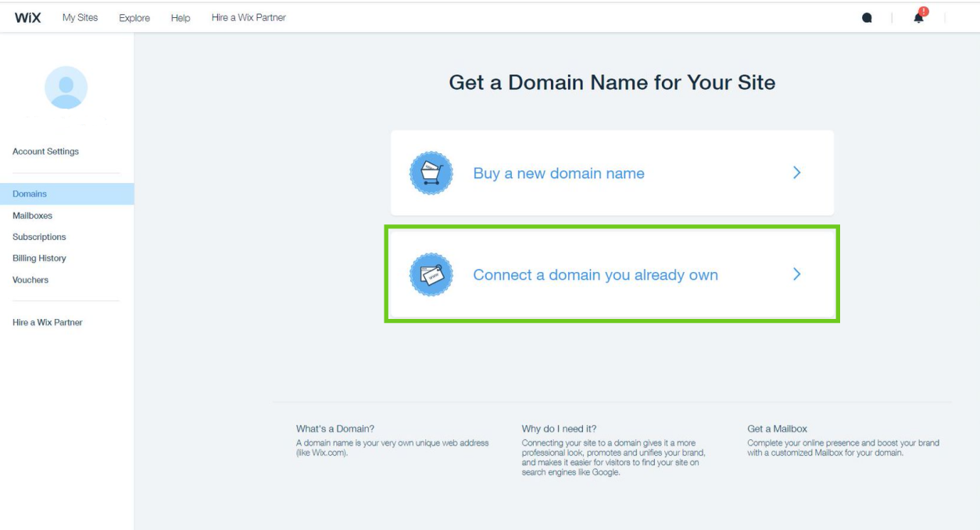Screen dimensions: 980x530
Task: Open Mailboxes section
Action: (x=32, y=216)
